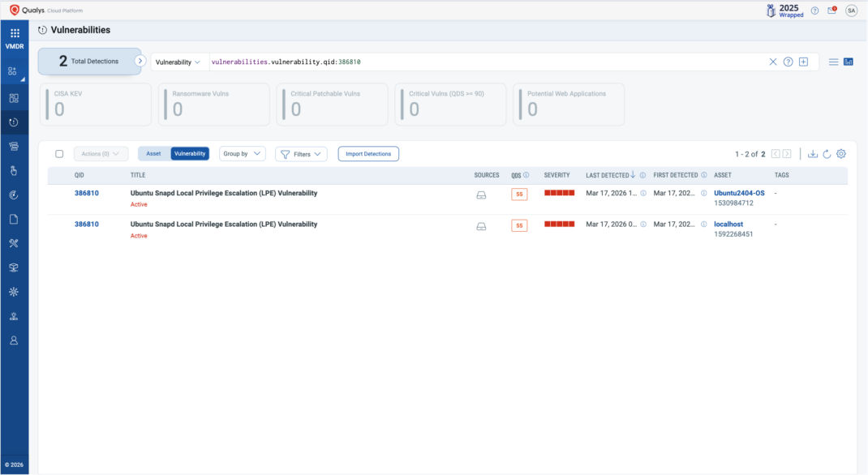Download the detections list
The height and width of the screenshot is (475, 868).
(x=812, y=154)
